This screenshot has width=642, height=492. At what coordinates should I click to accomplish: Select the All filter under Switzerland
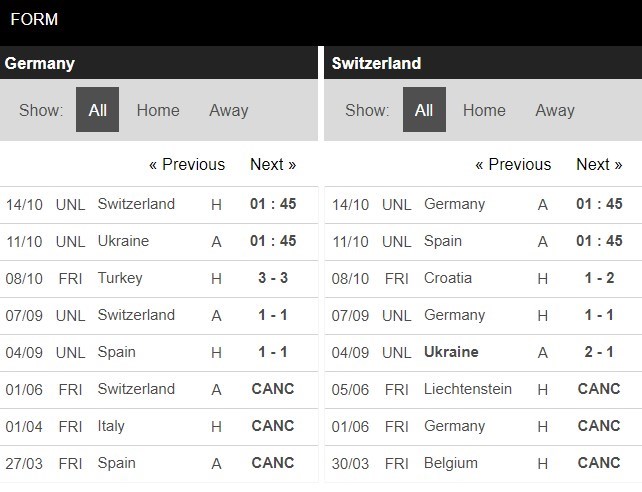424,110
